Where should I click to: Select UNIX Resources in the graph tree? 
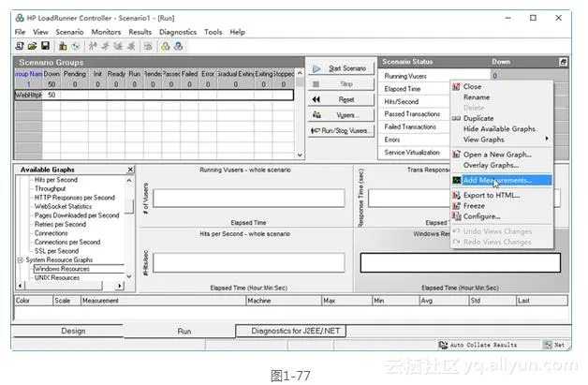[x=57, y=277]
